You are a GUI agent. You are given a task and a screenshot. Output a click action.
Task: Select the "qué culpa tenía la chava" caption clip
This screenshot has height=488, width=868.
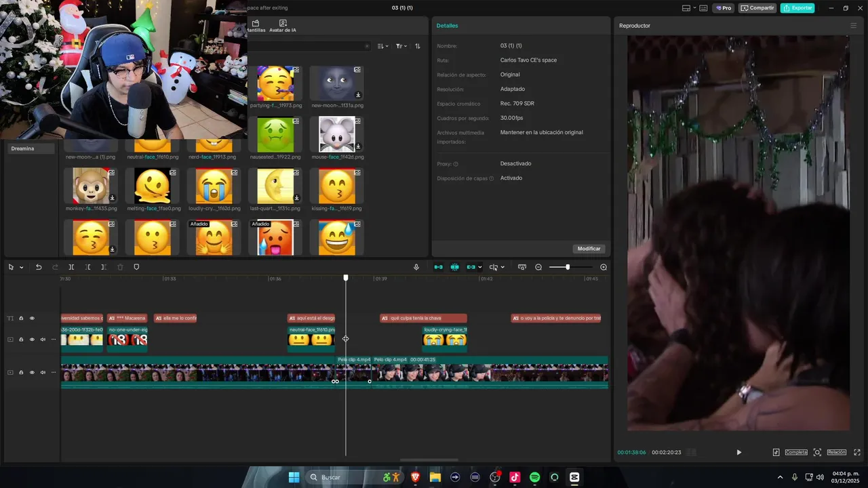coord(423,318)
